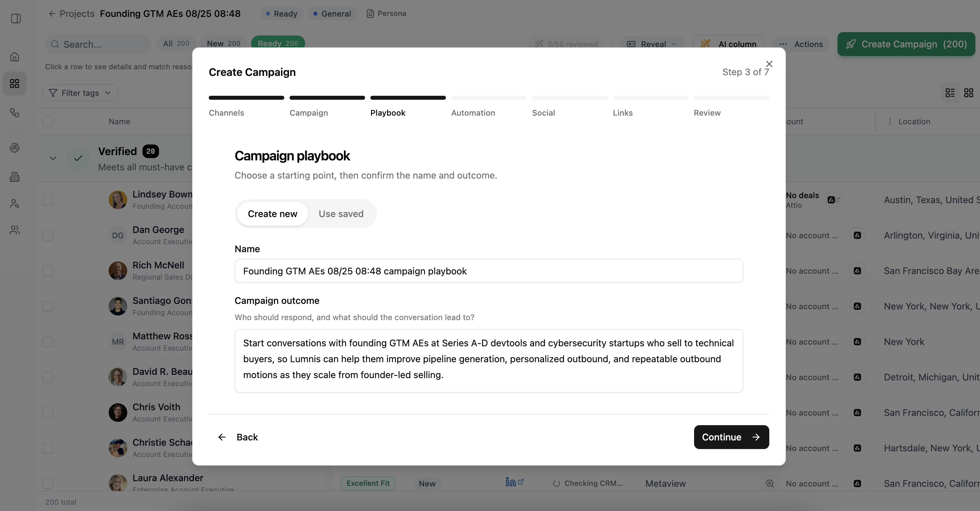The image size is (980, 511).
Task: Open Attio link icon in Lindsey row
Action: 834,200
